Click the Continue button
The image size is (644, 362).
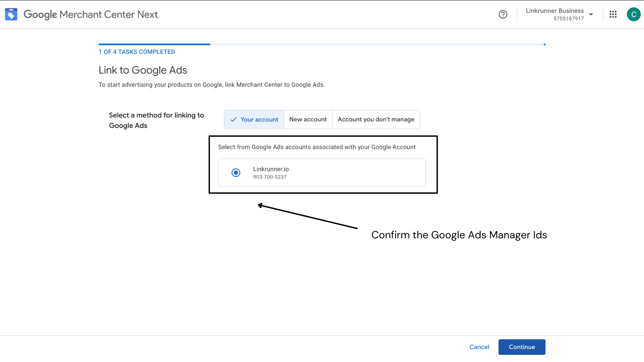tap(522, 347)
